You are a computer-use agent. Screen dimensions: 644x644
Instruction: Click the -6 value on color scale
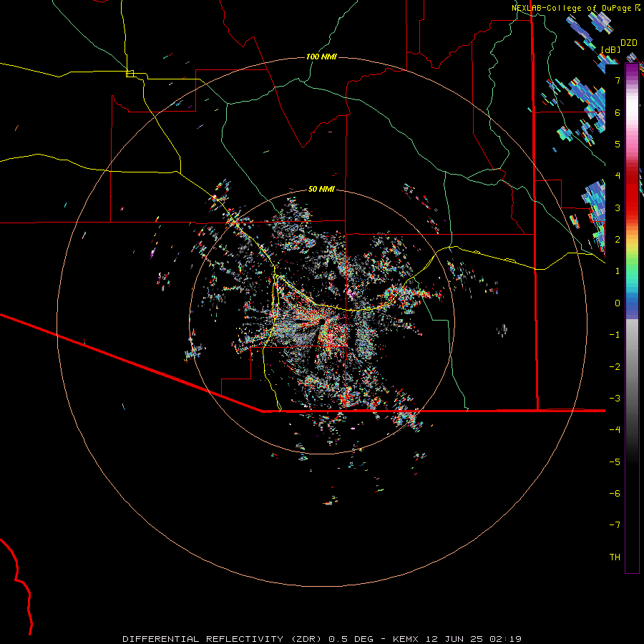[x=615, y=493]
